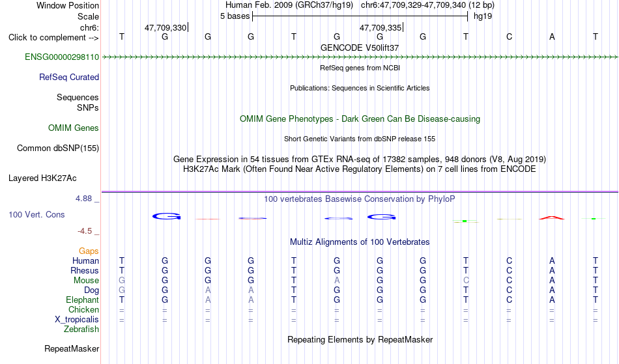619x364 pixels.
Task: Open the RefSeq Curated track label
Action: pyautogui.click(x=68, y=77)
